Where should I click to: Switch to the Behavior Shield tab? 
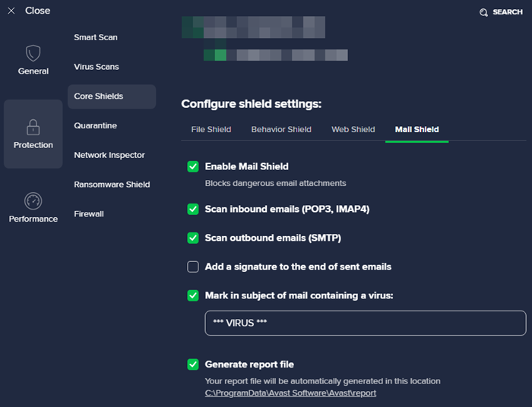pyautogui.click(x=281, y=129)
